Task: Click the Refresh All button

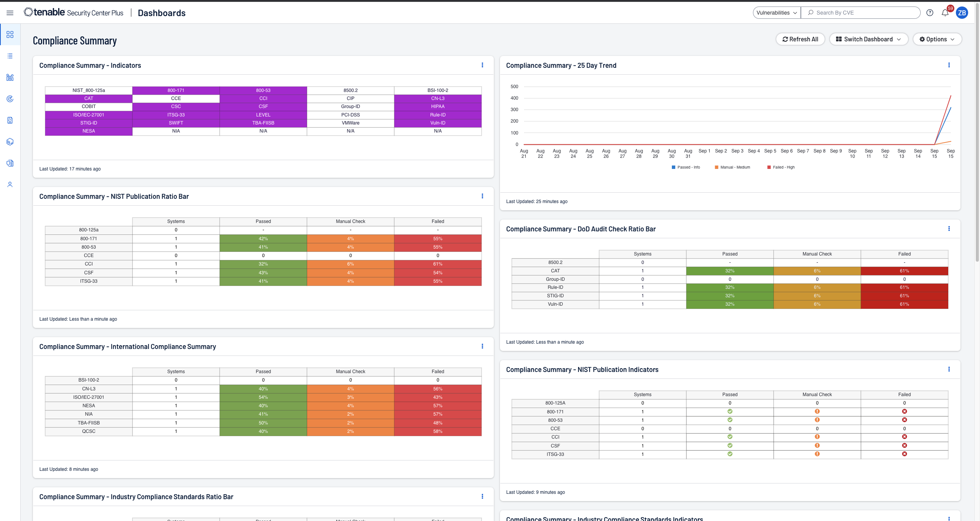Action: click(800, 39)
